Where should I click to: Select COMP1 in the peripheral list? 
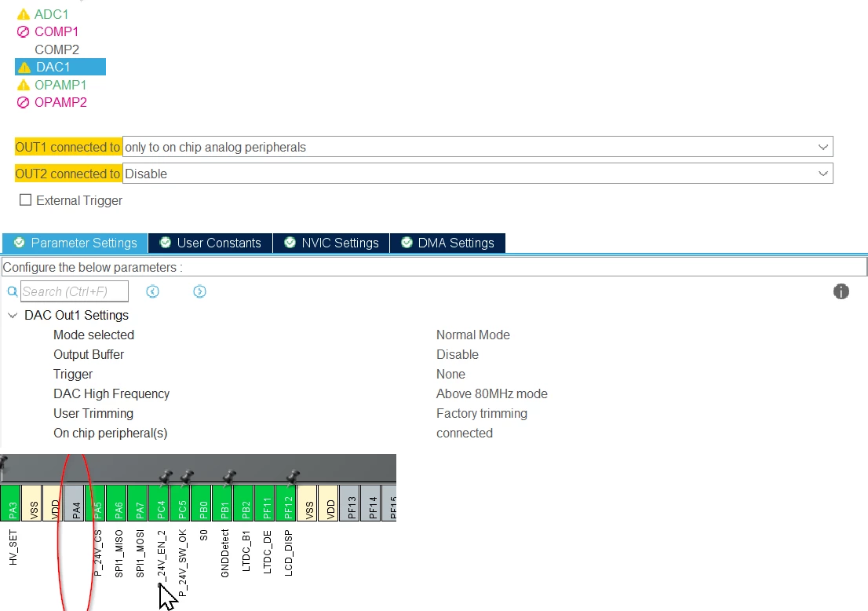coord(57,31)
